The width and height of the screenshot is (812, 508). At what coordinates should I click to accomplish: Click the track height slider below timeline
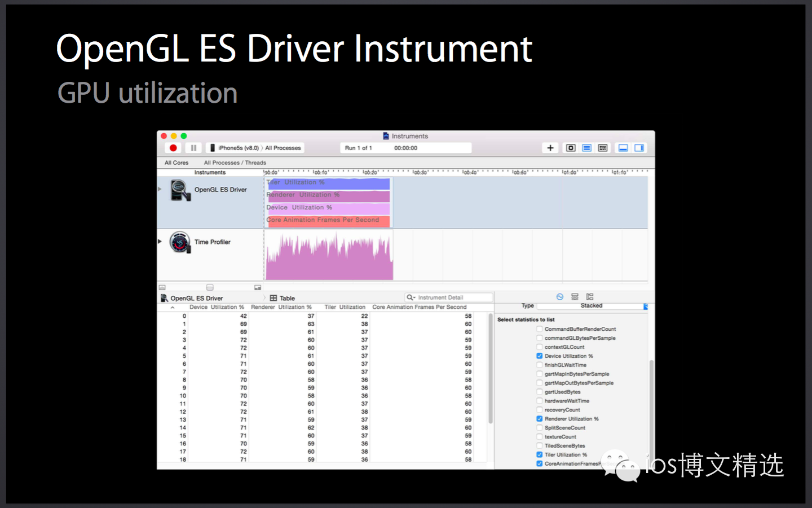click(210, 287)
